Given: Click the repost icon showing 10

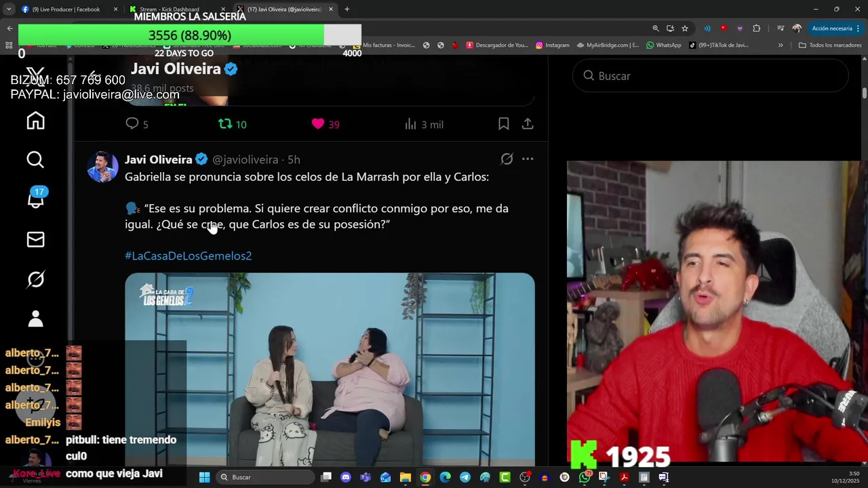Looking at the screenshot, I should (232, 124).
